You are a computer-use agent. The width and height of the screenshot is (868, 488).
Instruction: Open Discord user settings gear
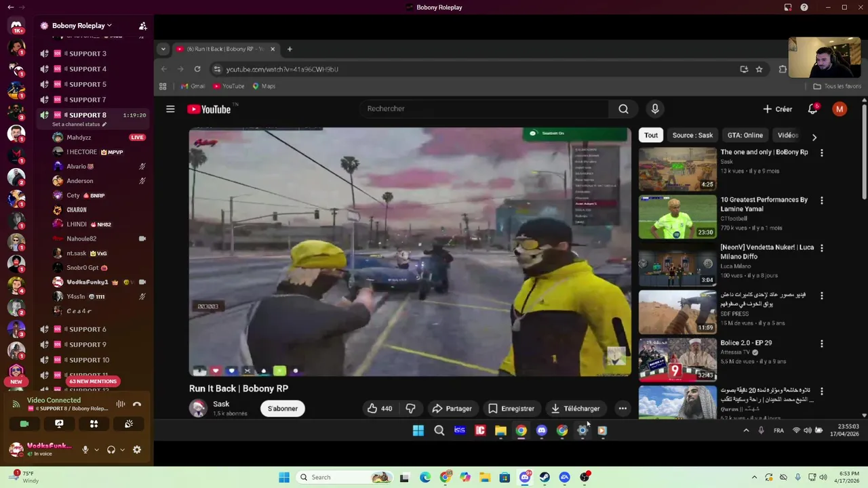coord(137,449)
